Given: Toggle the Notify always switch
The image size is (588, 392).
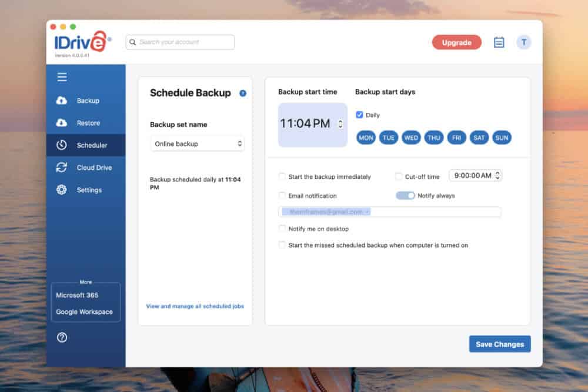Looking at the screenshot, I should [x=405, y=196].
